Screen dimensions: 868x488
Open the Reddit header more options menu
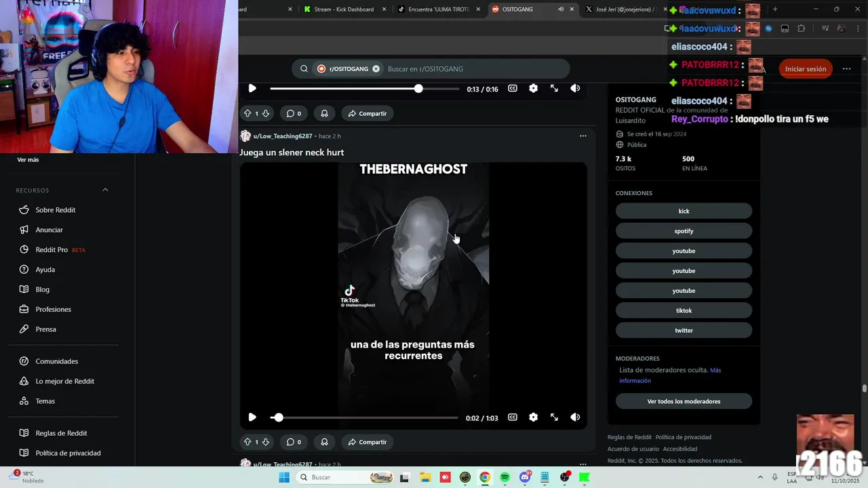pos(846,68)
